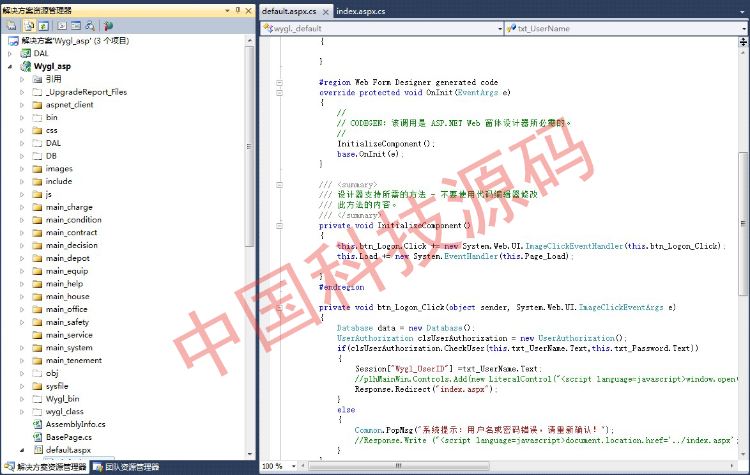Close the default.aspx.cs tab with its X
Screen dimensions: 750x475
[x=325, y=12]
